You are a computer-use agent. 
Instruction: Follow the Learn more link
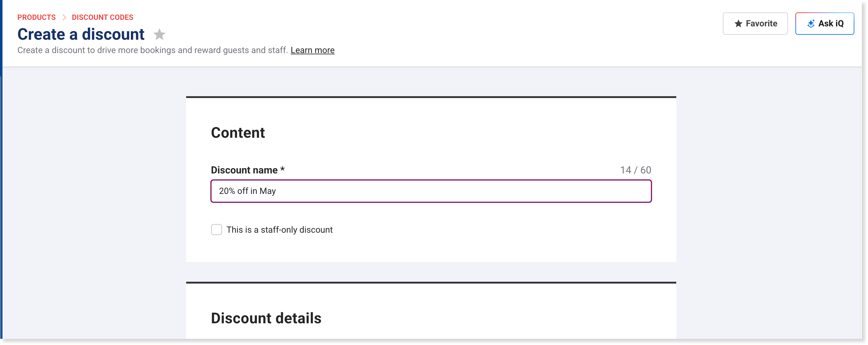click(x=312, y=50)
